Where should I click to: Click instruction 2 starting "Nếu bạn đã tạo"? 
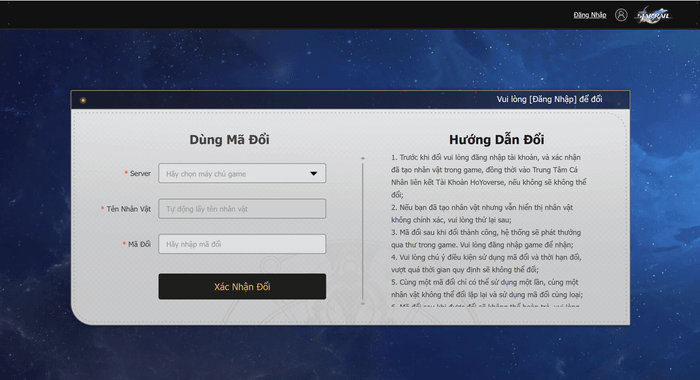click(482, 213)
